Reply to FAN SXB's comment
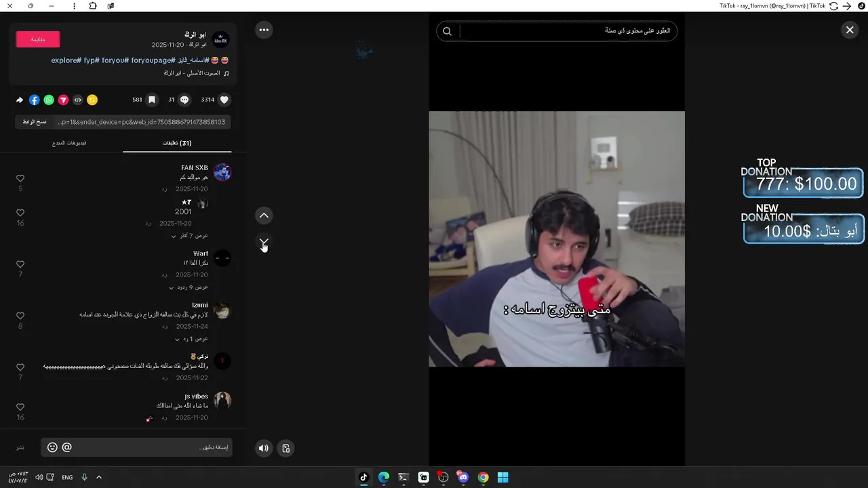The width and height of the screenshot is (868, 488). (x=164, y=189)
